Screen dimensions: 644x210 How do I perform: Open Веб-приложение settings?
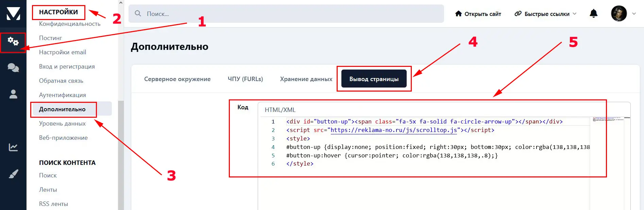(x=63, y=138)
